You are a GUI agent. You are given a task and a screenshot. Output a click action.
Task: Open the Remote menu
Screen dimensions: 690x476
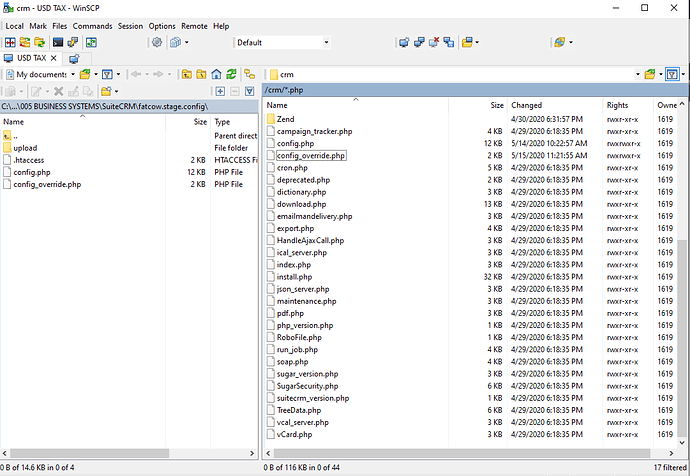coord(194,26)
